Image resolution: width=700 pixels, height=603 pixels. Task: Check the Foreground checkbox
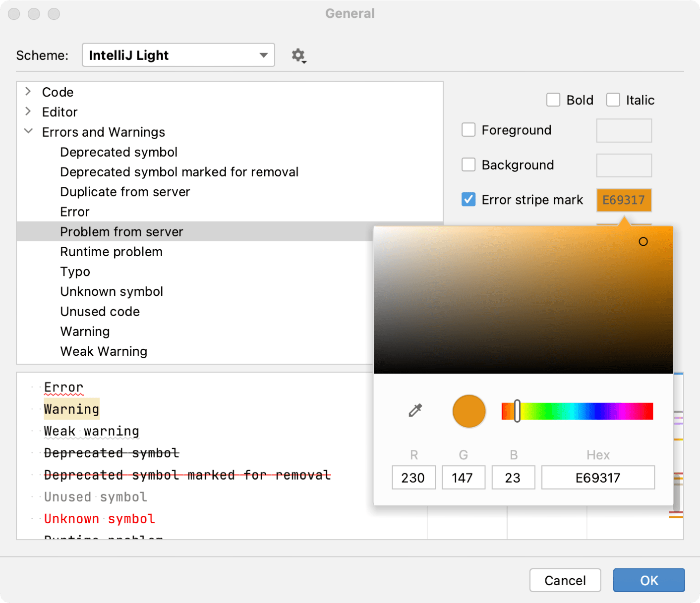(x=468, y=130)
